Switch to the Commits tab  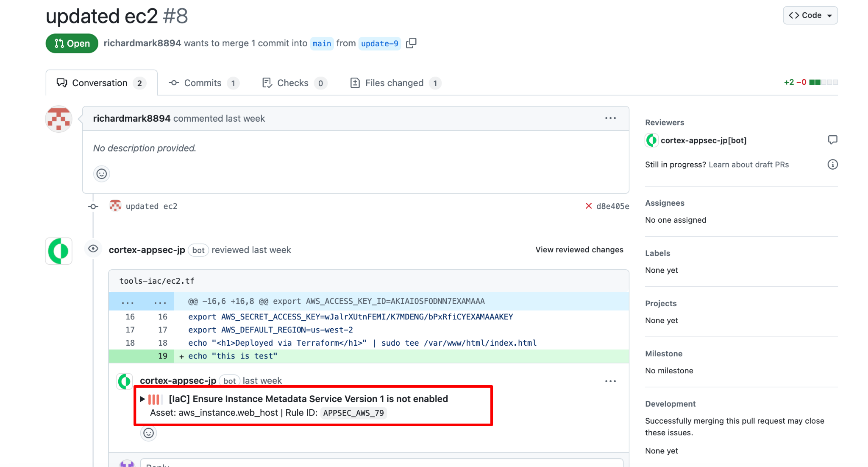tap(204, 83)
